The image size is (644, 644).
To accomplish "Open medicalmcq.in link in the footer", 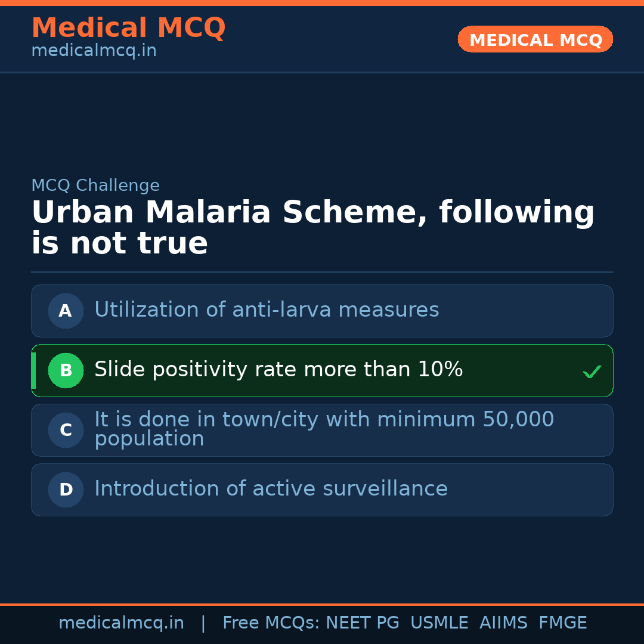I will point(121,623).
